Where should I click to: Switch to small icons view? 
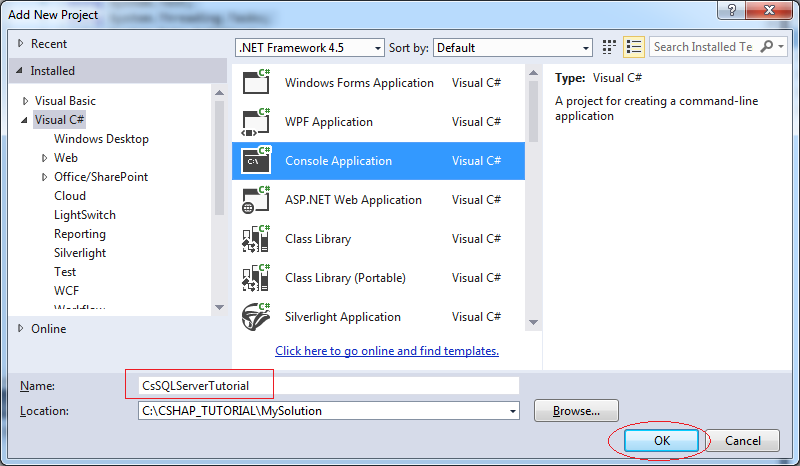[x=609, y=47]
